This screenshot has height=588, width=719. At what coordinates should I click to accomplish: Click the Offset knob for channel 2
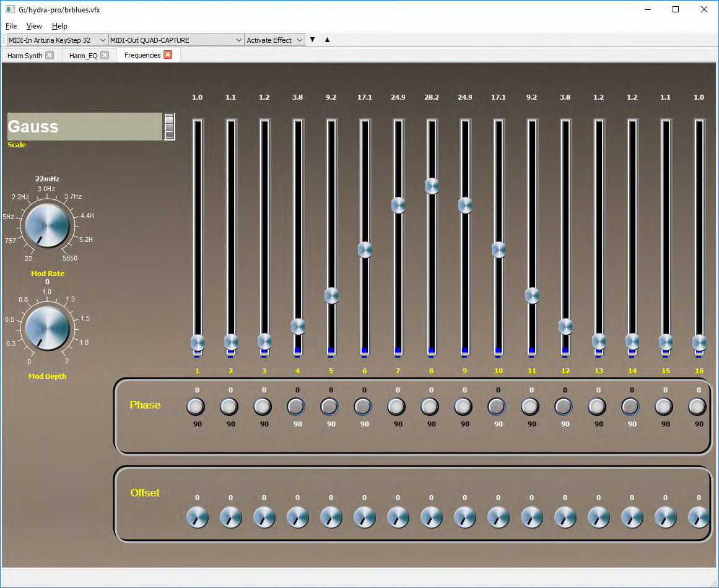pyautogui.click(x=230, y=517)
